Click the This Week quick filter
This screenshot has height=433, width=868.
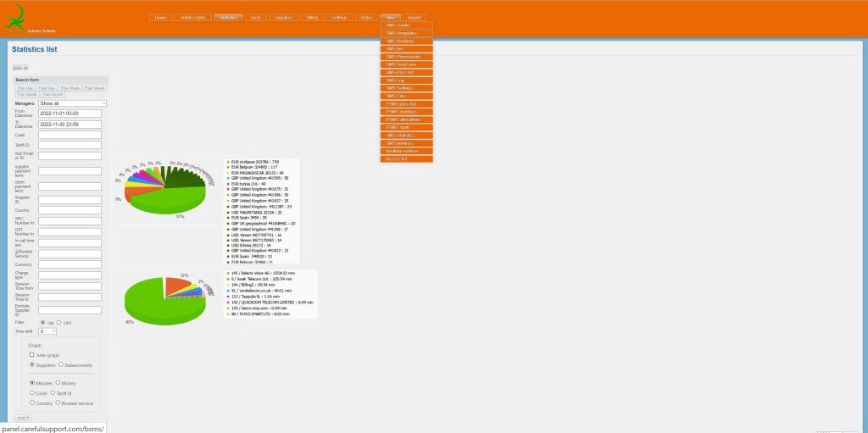tap(70, 88)
